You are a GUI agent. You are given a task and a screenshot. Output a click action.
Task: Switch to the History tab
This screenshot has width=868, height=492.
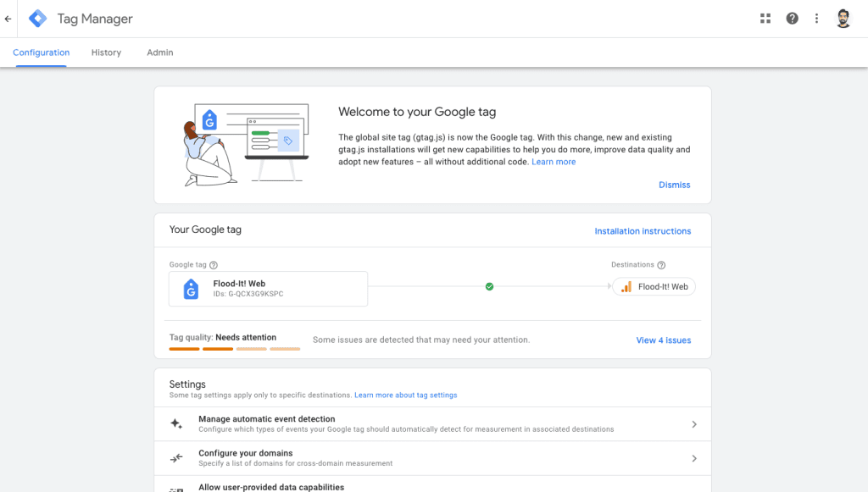click(106, 52)
